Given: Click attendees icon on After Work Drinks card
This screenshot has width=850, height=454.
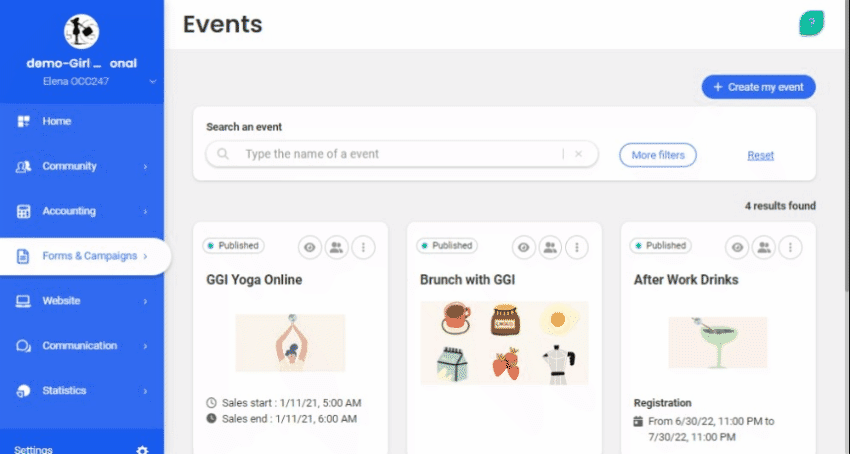Looking at the screenshot, I should click(x=764, y=246).
